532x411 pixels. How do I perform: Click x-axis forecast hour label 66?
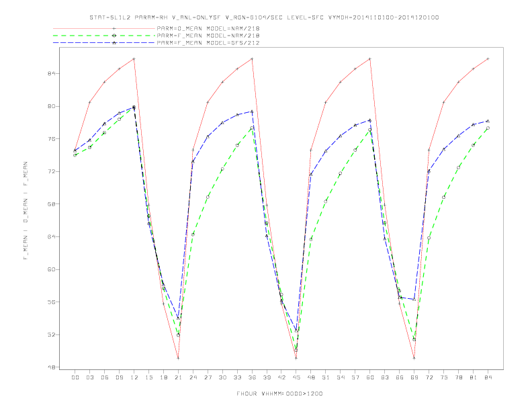400,377
